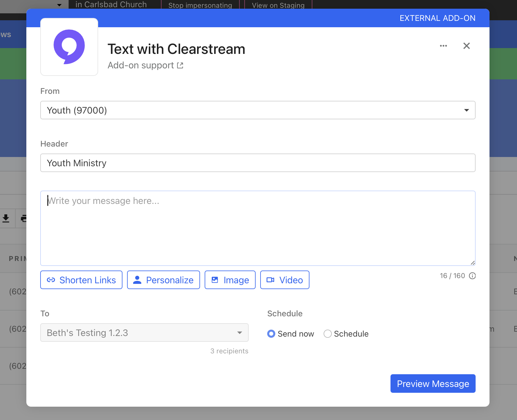This screenshot has height=420, width=517.
Task: Click the Personalize button
Action: 164,280
